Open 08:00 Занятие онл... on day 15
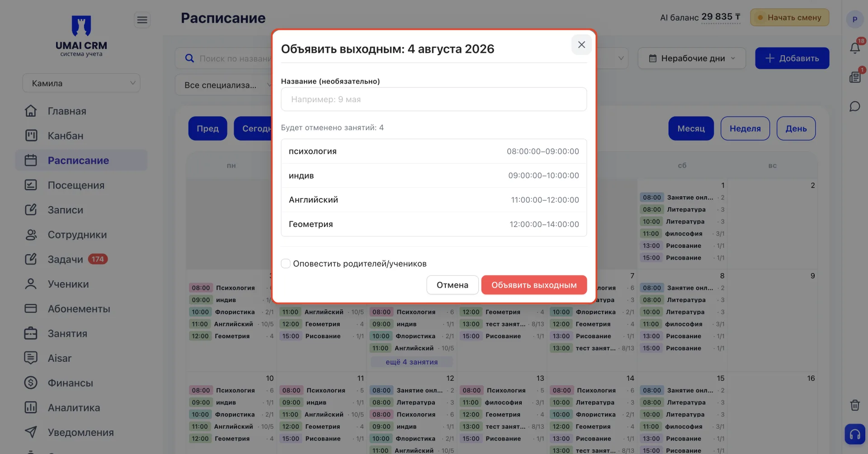This screenshot has width=868, height=454. 682,390
